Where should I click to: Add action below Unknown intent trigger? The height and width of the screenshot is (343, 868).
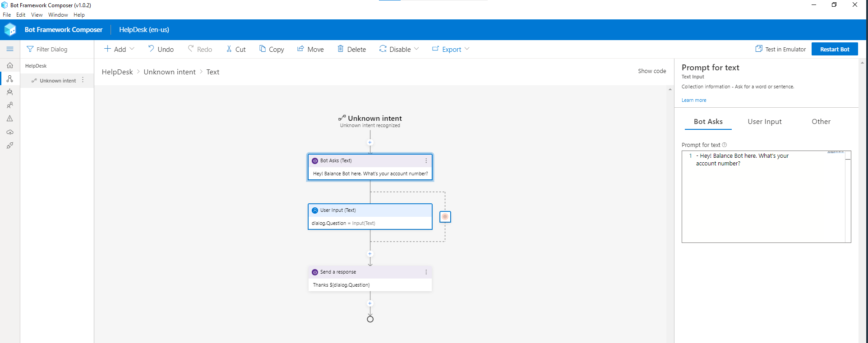[370, 142]
